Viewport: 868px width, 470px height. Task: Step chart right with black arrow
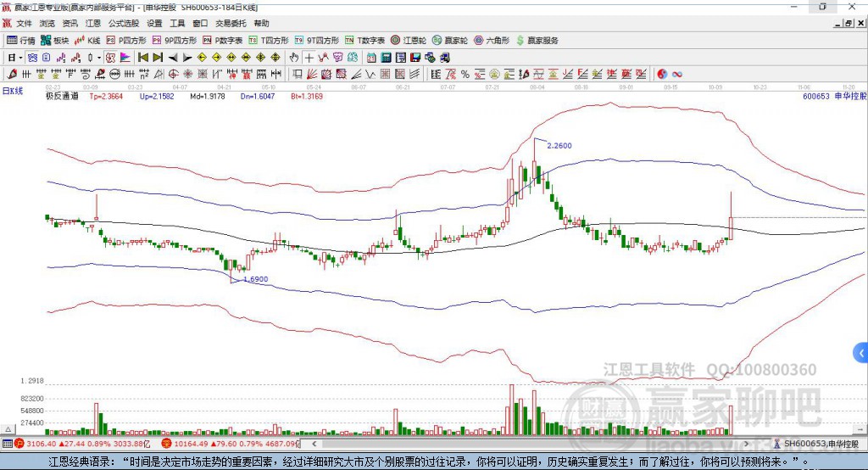[x=187, y=58]
